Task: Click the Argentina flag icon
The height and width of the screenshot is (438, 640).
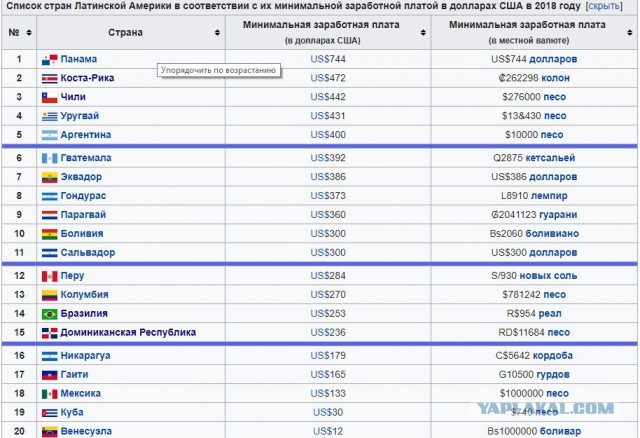Action: (x=49, y=135)
